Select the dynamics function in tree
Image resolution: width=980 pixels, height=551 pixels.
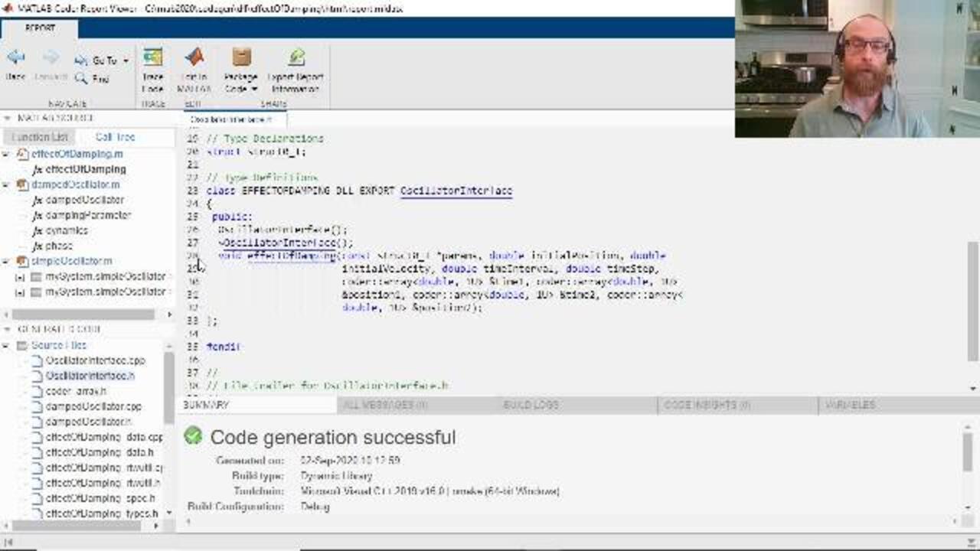click(x=67, y=230)
